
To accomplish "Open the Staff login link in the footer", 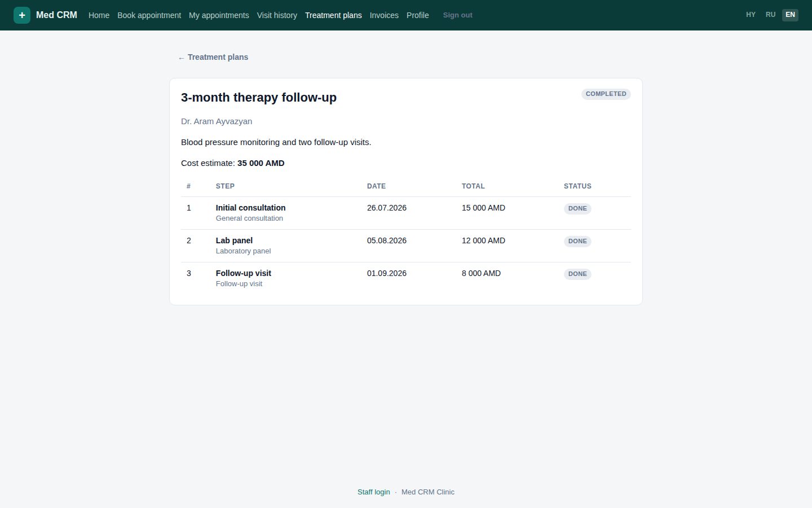I will pyautogui.click(x=373, y=492).
